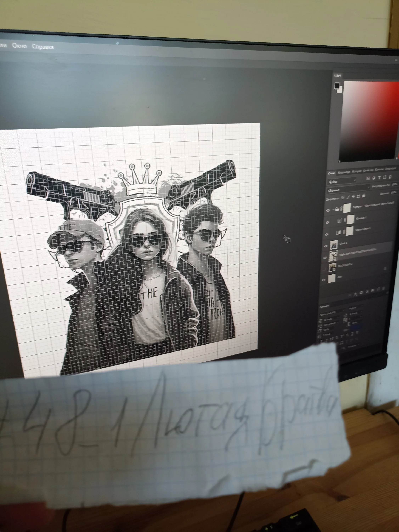
Task: Click the lock all icon in lock row
Action: 363,196
